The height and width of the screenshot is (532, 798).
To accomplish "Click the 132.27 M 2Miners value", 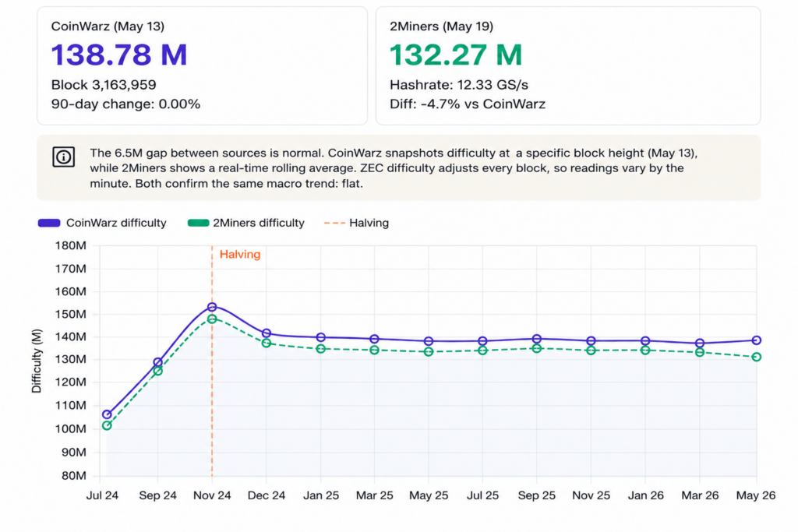I will 456,55.
